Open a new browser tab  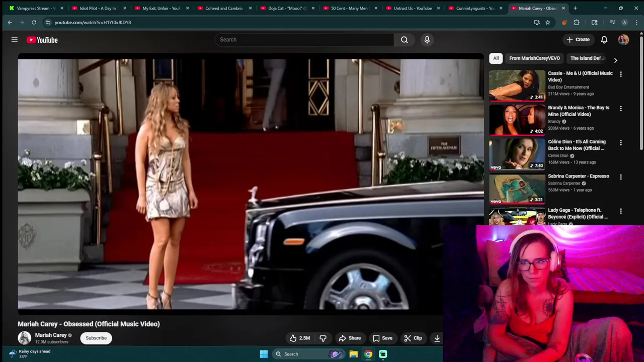click(575, 8)
